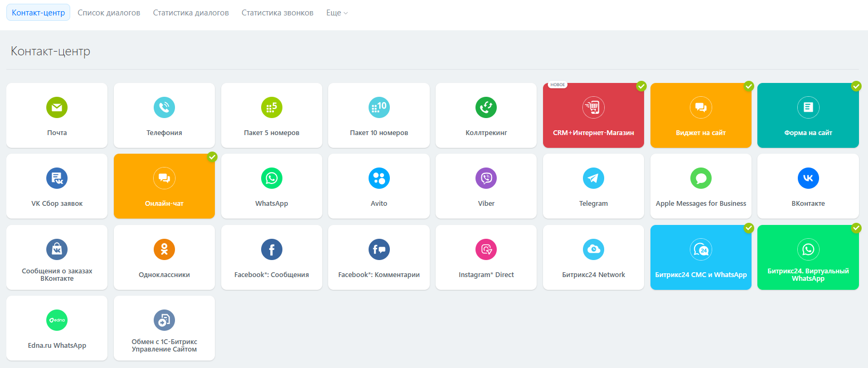The height and width of the screenshot is (368, 868).
Task: Click checkmark on Битрикс24 Виртуальный WhatsApp tile
Action: [x=856, y=228]
